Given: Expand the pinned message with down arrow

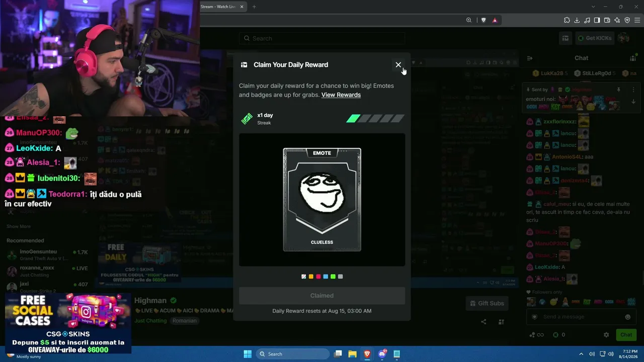Looking at the screenshot, I should point(633,102).
